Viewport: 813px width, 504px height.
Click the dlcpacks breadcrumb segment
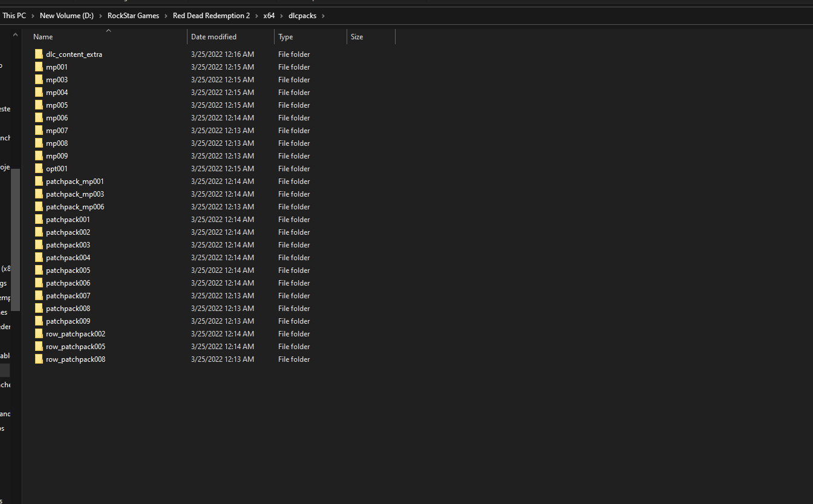302,16
